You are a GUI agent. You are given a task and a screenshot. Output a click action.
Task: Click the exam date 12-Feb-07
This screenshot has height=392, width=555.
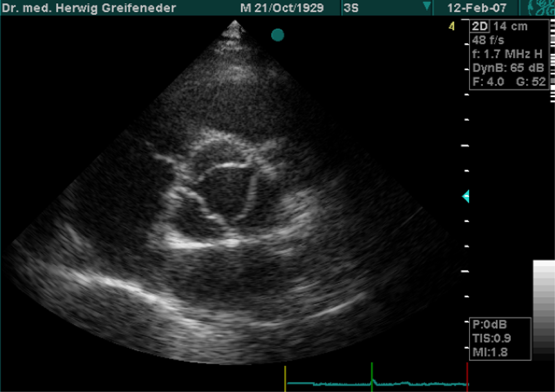pyautogui.click(x=477, y=8)
